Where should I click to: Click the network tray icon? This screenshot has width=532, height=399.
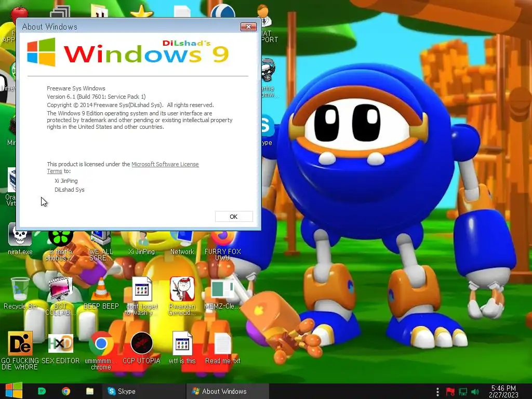point(463,392)
